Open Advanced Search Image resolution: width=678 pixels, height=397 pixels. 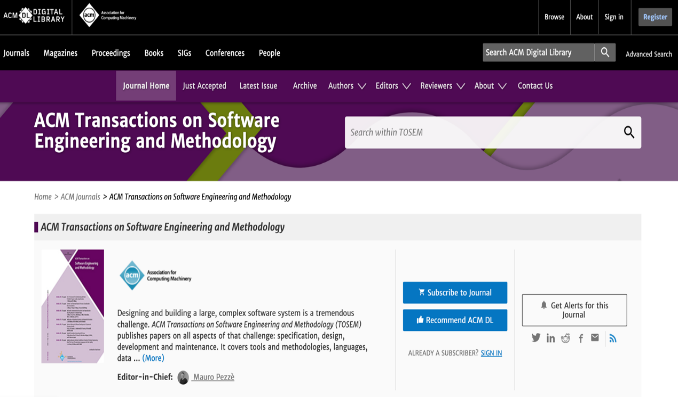(x=649, y=54)
